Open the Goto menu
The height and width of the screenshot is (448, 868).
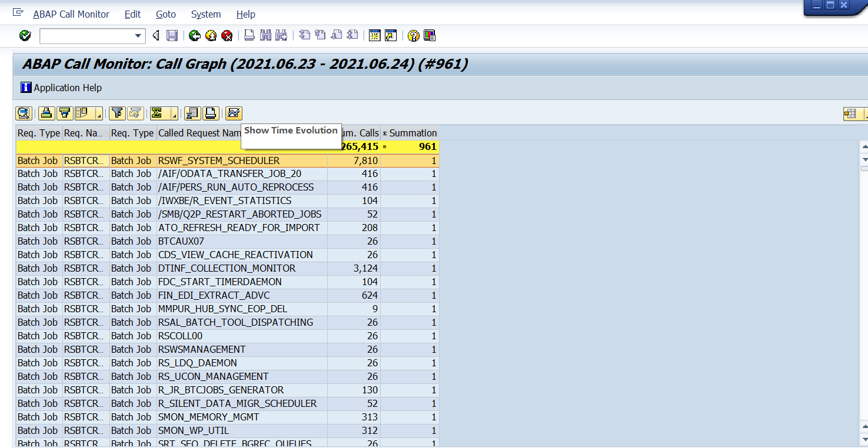(x=165, y=14)
